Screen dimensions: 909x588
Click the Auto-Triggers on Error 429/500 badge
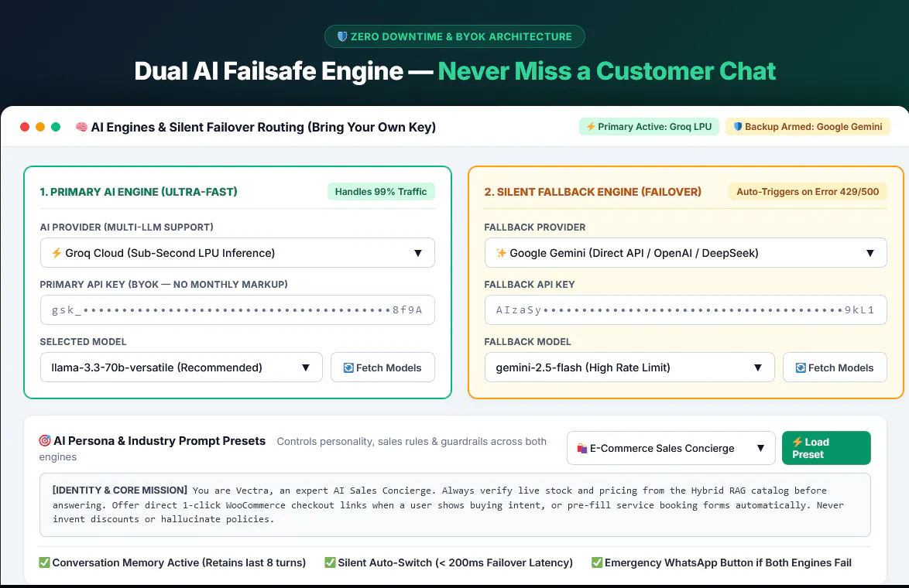[x=808, y=192]
